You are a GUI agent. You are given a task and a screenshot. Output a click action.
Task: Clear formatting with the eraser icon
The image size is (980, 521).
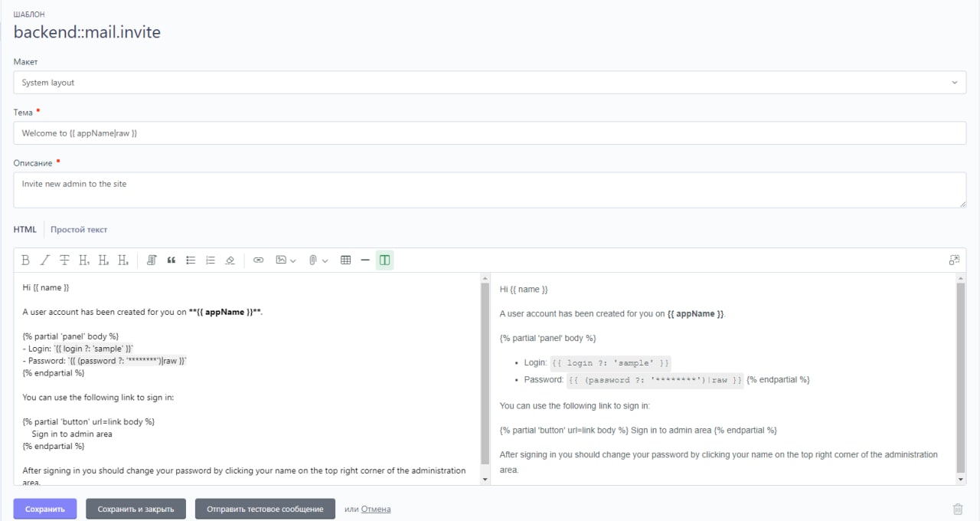(230, 260)
